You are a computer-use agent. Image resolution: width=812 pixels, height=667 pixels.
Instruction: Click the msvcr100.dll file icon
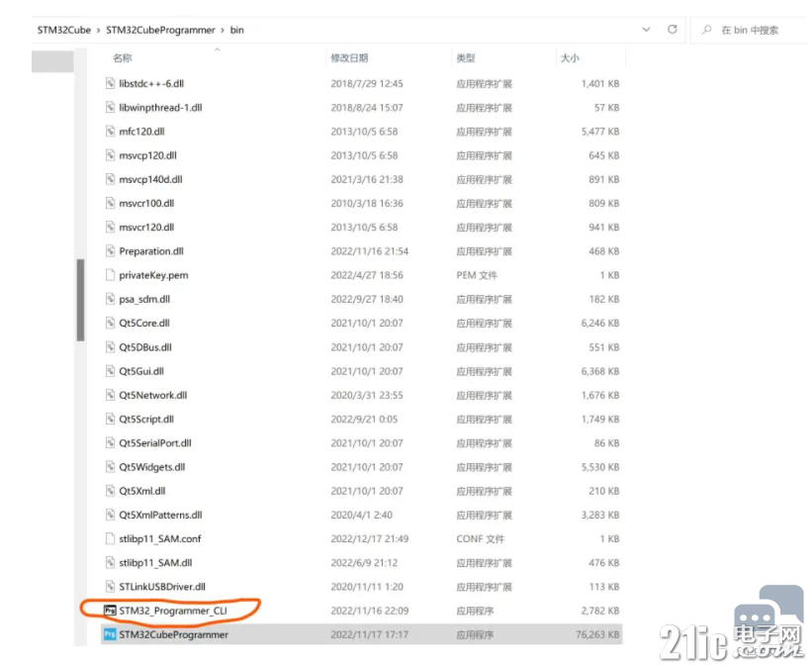click(110, 203)
